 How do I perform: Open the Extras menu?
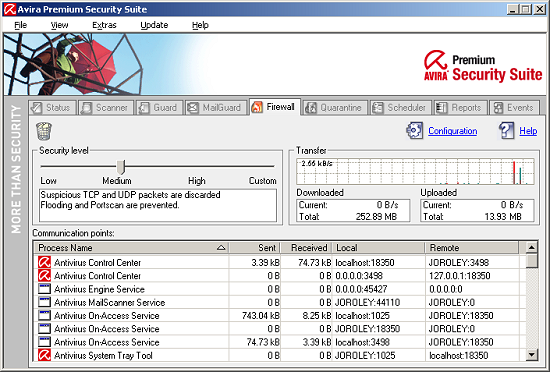104,25
